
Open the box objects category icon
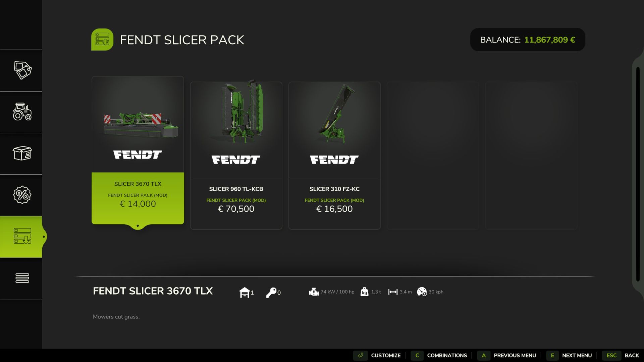click(x=22, y=153)
